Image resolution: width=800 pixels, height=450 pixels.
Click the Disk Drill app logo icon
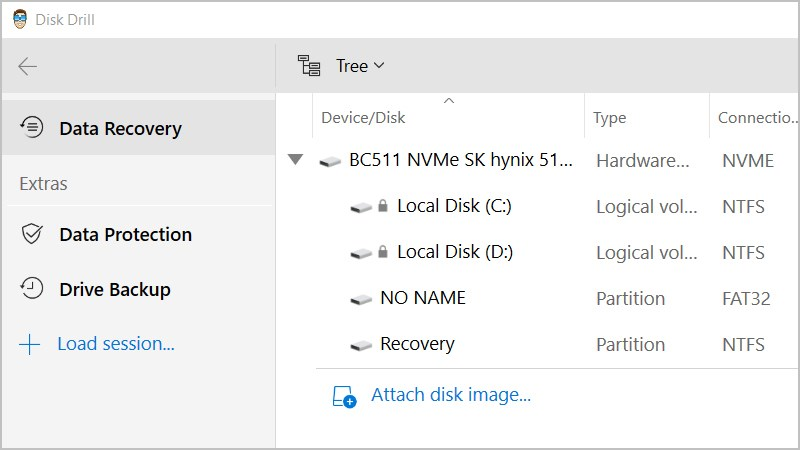point(20,19)
